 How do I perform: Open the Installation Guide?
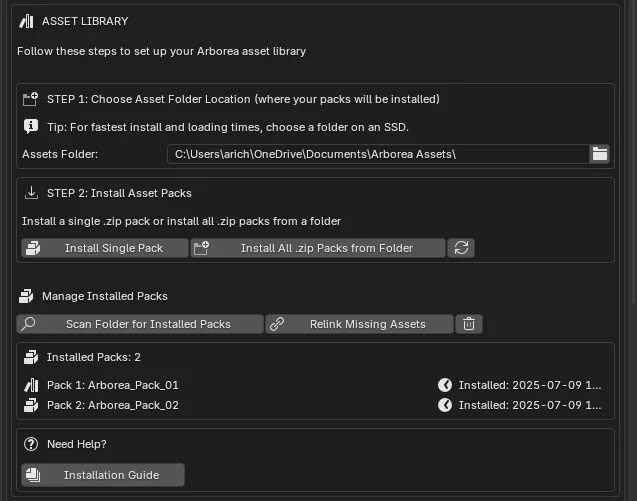pos(103,475)
